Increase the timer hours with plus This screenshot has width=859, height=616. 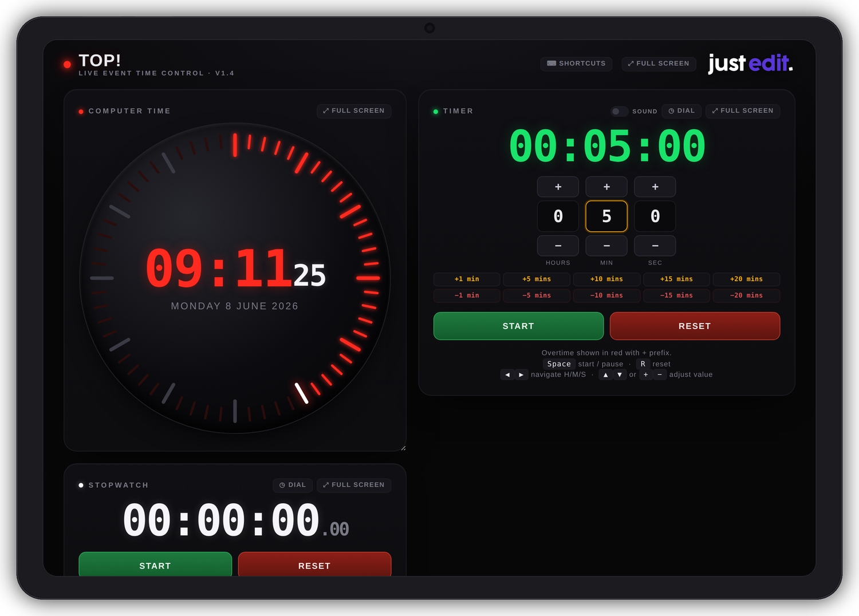click(x=558, y=187)
